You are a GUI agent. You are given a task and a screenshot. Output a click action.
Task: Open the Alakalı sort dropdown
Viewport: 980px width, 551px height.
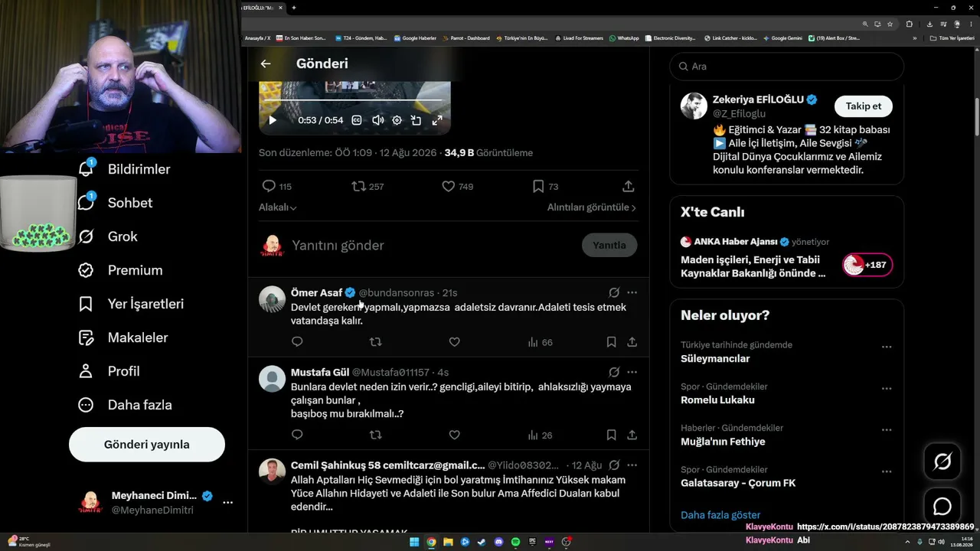[277, 207]
